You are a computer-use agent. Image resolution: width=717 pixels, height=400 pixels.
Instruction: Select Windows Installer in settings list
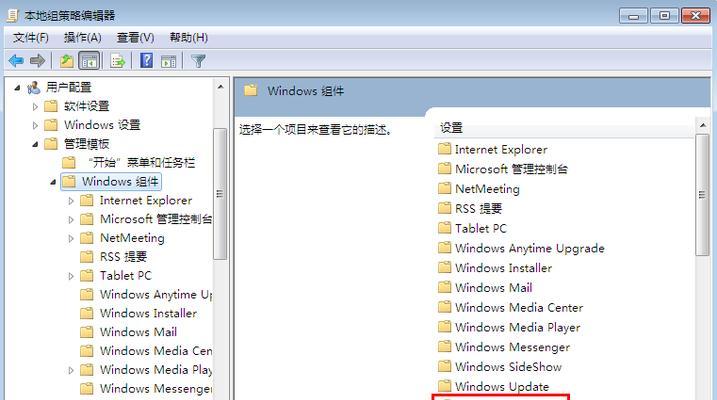(503, 268)
